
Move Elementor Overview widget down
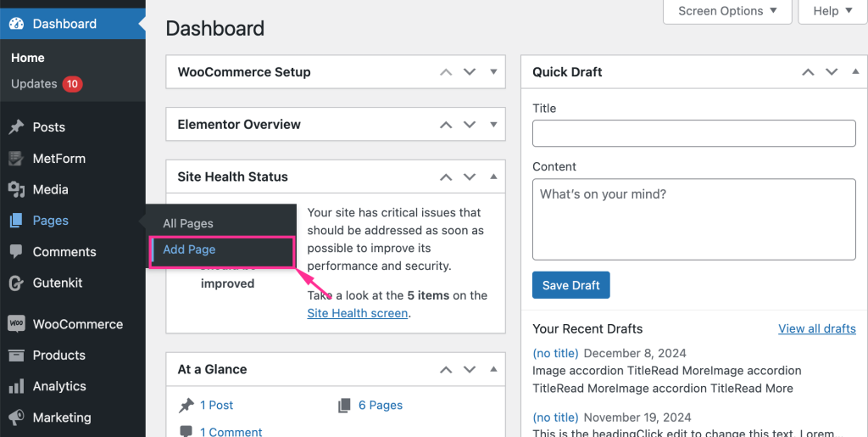[x=470, y=125]
